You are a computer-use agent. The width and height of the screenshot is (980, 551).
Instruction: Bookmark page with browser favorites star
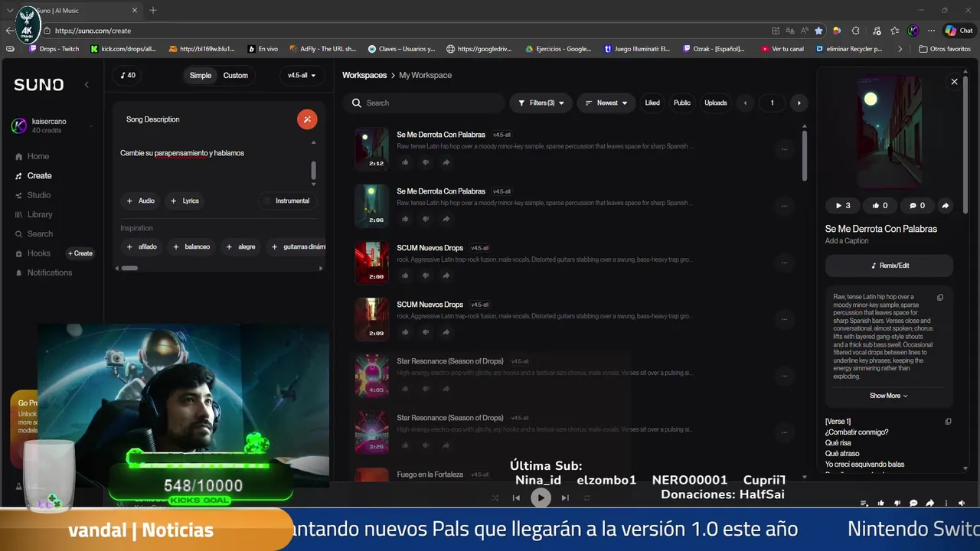818,31
